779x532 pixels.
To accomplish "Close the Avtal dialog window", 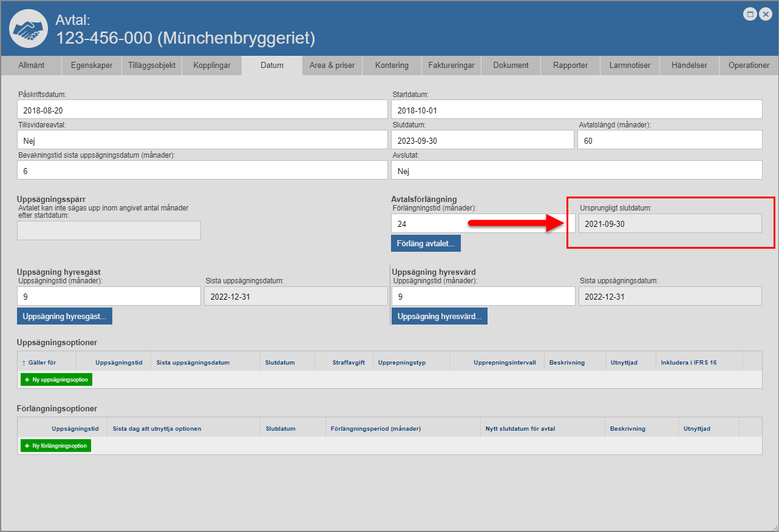I will pos(765,15).
